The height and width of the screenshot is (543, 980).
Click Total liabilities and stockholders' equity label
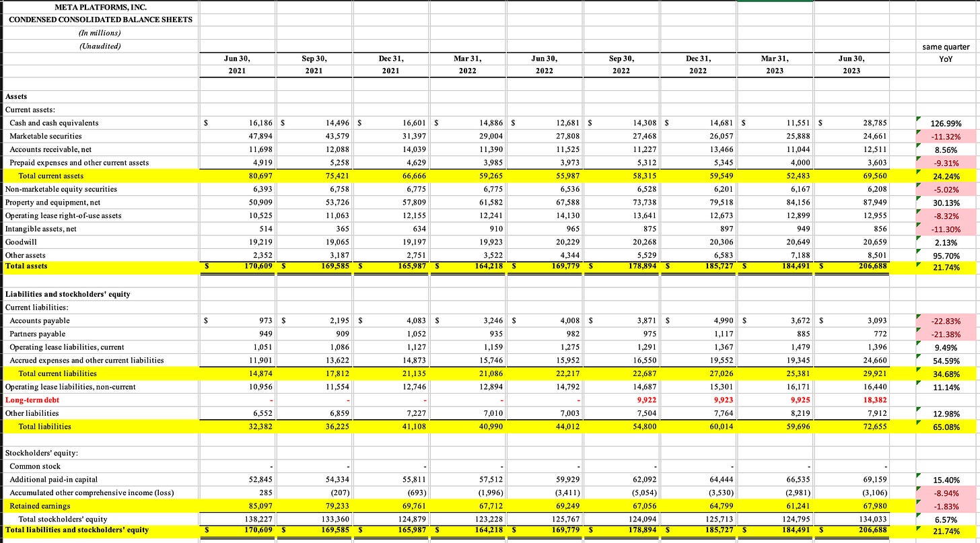(77, 530)
